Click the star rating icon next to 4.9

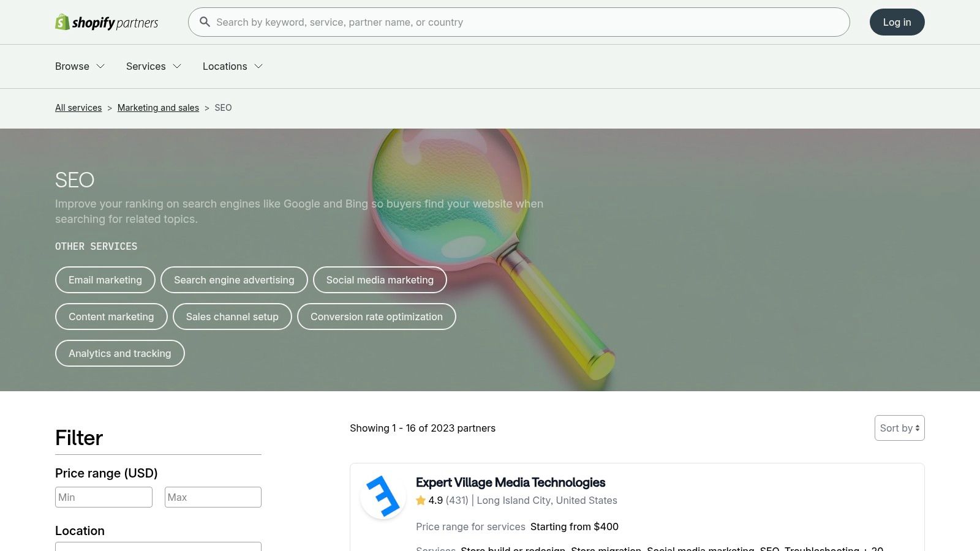tap(421, 500)
